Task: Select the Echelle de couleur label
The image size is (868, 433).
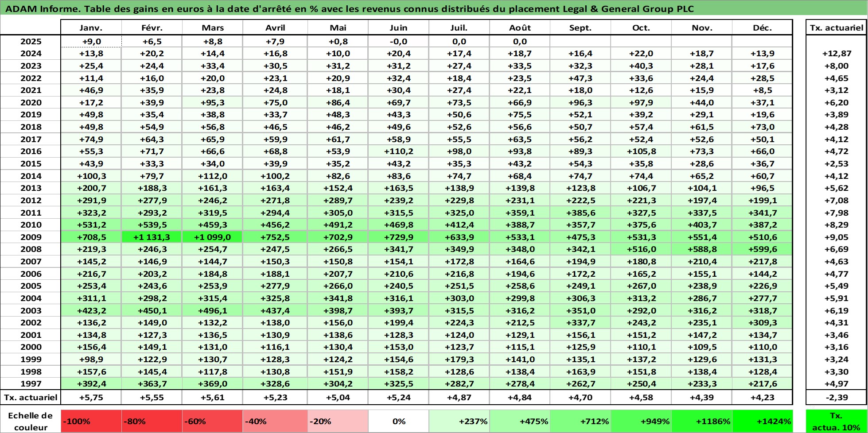Action: [x=31, y=421]
